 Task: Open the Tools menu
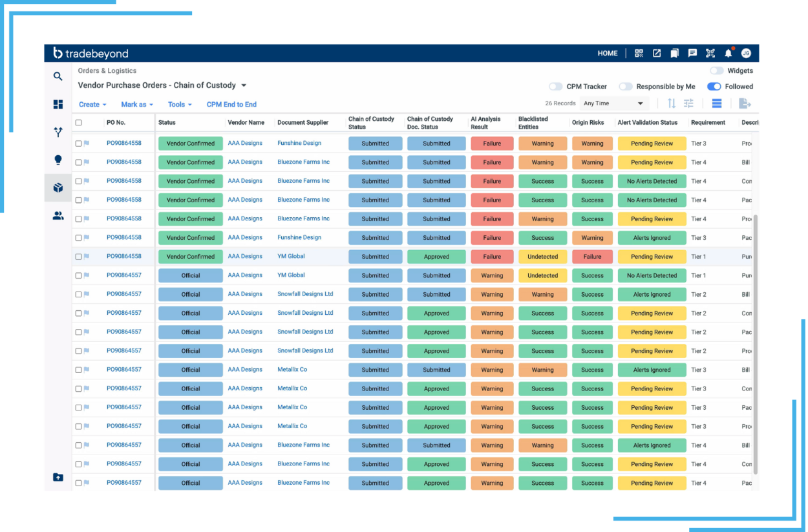click(x=180, y=105)
